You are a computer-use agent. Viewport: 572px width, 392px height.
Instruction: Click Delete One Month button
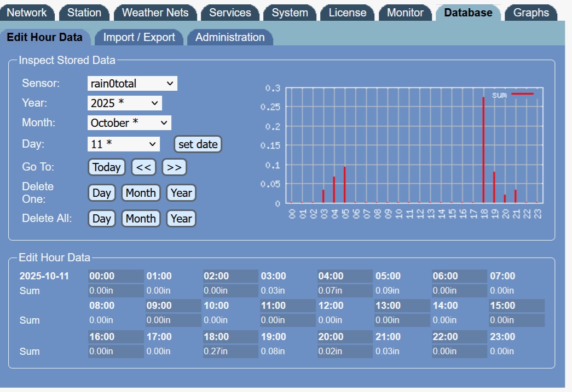click(141, 193)
